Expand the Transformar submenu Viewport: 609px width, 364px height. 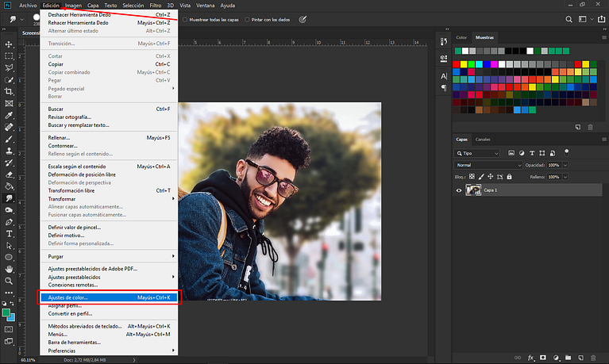pyautogui.click(x=109, y=199)
